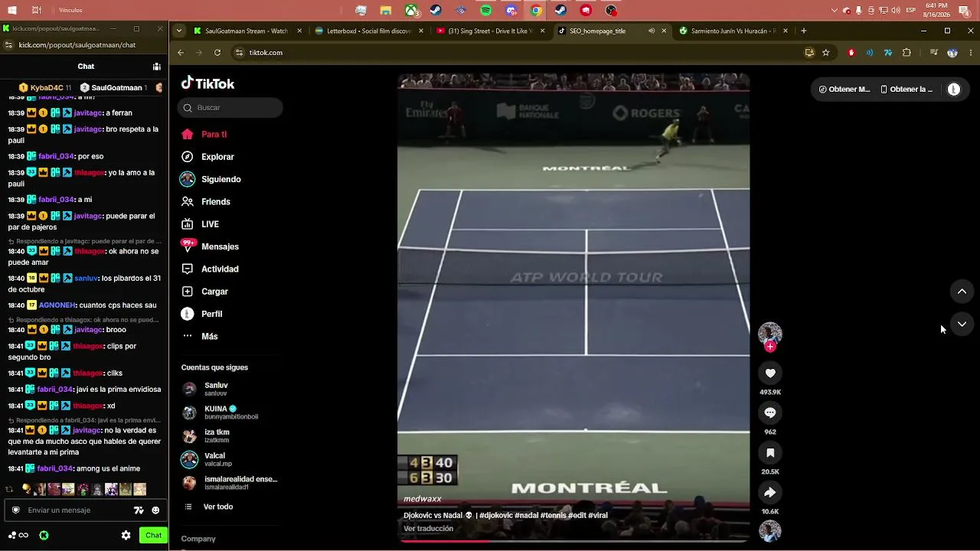Click the Obtener la app button
The image size is (980, 551).
[x=906, y=90]
